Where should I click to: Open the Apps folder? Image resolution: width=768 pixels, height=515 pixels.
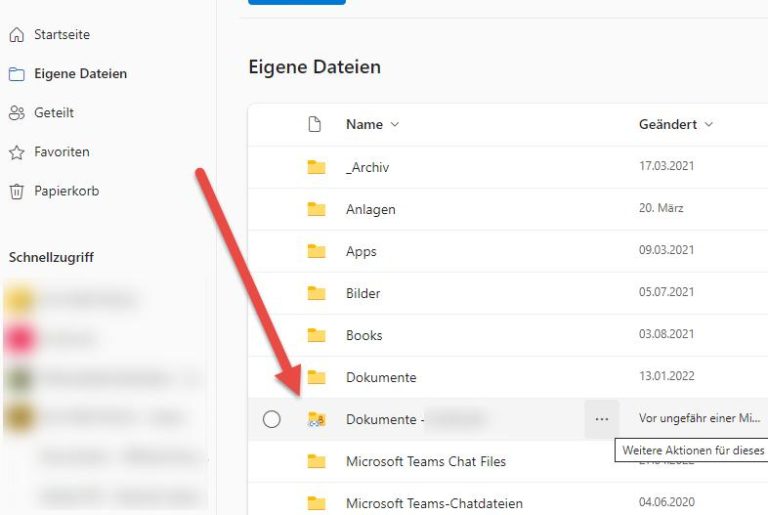(x=361, y=251)
